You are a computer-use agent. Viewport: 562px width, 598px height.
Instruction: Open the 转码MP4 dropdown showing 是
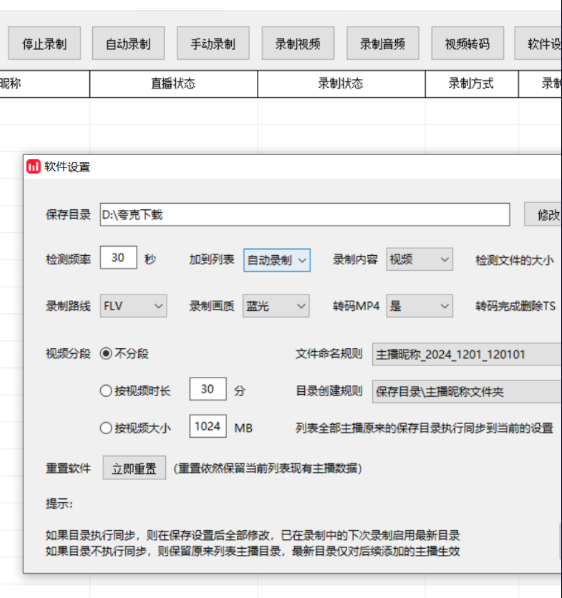[x=419, y=306]
